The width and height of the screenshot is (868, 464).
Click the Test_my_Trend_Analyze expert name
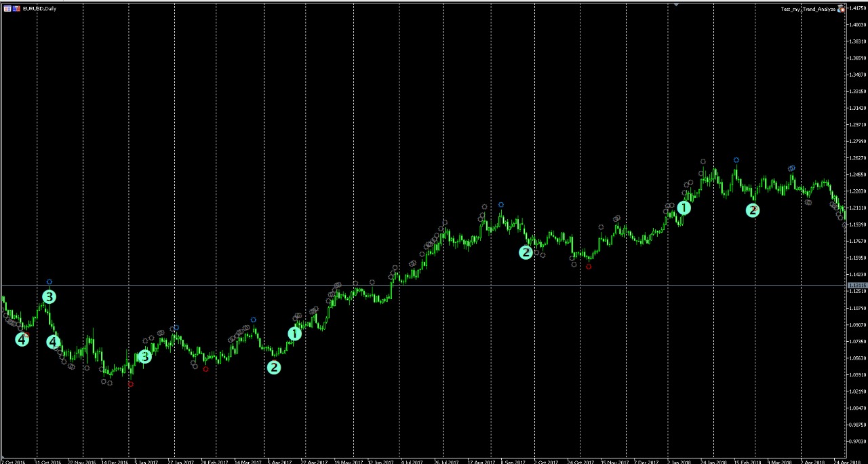click(808, 9)
